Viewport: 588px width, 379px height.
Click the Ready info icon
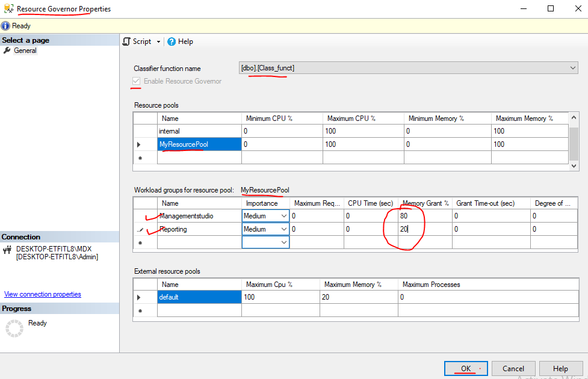tap(5, 26)
